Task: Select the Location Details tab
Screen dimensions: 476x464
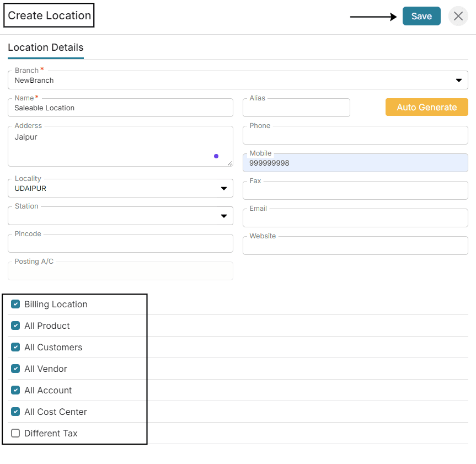Action: tap(46, 47)
